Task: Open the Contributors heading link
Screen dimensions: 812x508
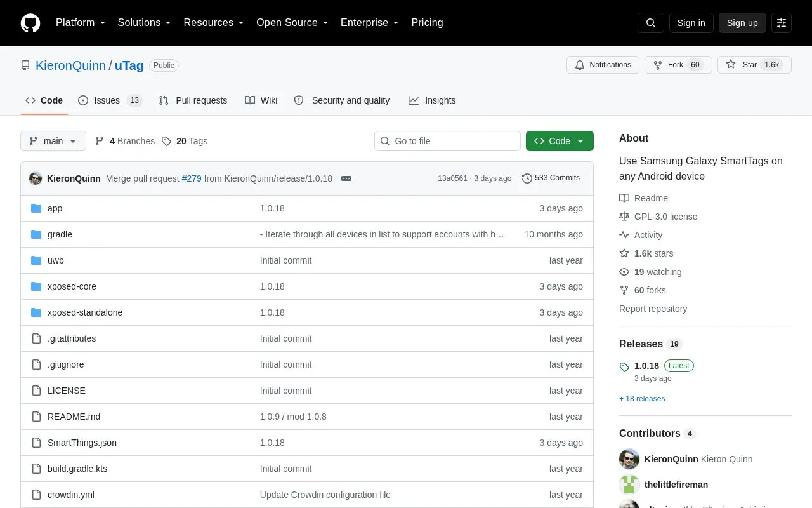Action: [x=657, y=433]
